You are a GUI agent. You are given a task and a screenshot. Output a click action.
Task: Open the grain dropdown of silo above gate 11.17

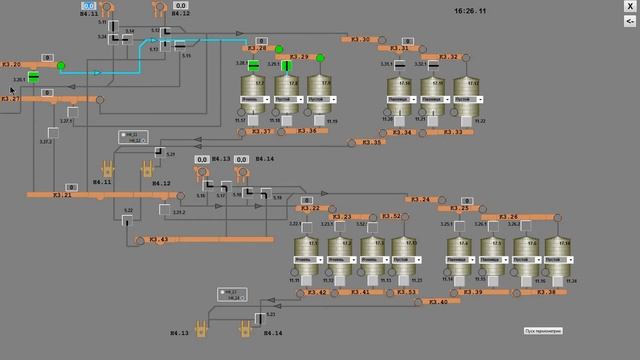255,100
